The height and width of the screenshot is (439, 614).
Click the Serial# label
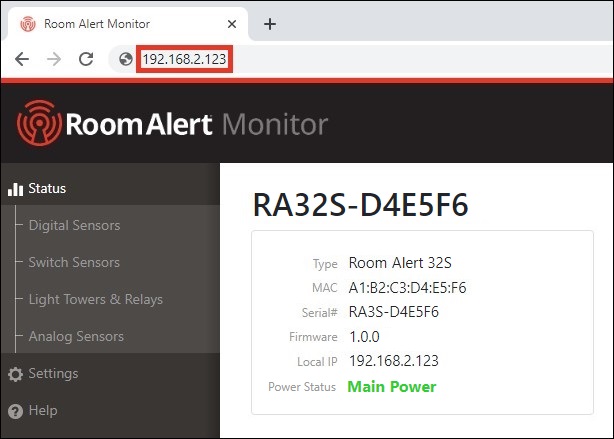[320, 313]
